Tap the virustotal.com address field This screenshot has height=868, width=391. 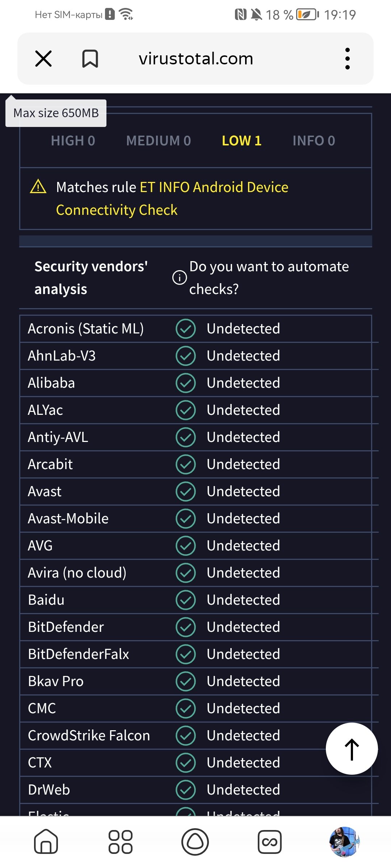pos(196,59)
